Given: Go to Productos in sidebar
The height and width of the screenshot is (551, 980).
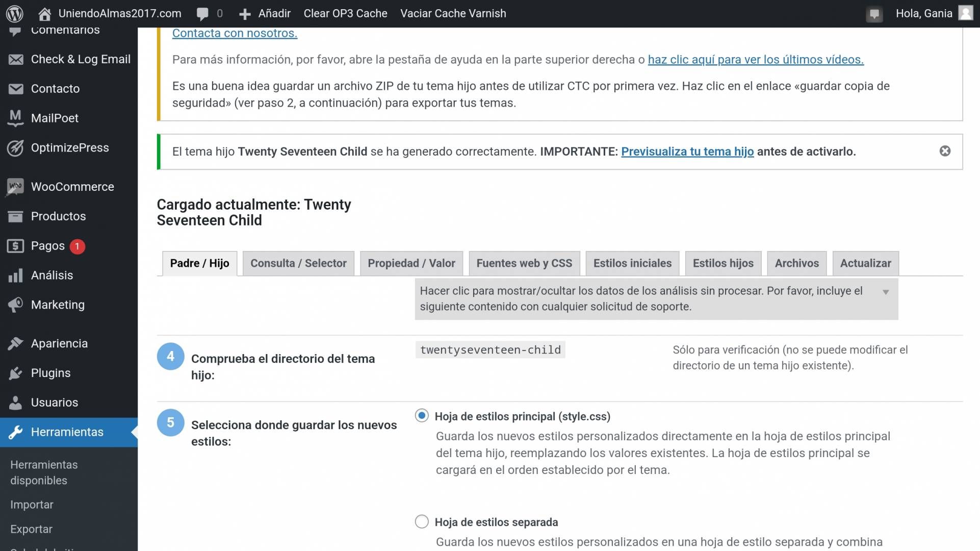Looking at the screenshot, I should click(69, 216).
